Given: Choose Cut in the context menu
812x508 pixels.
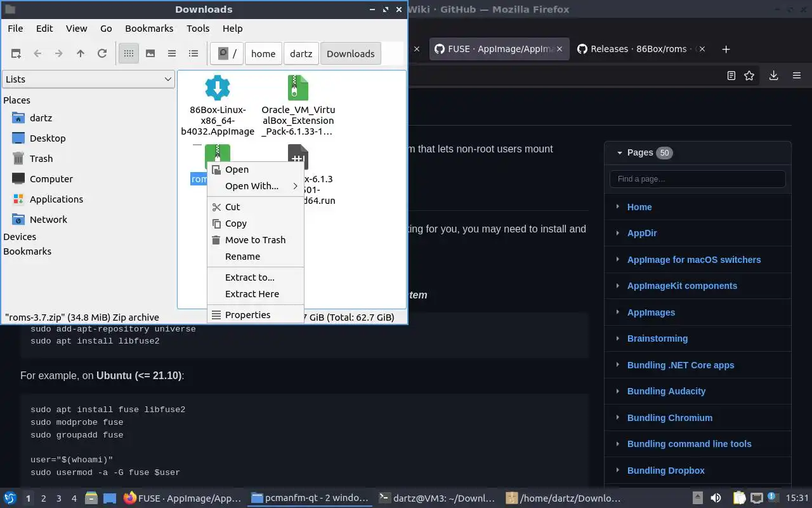Looking at the screenshot, I should 256,207.
